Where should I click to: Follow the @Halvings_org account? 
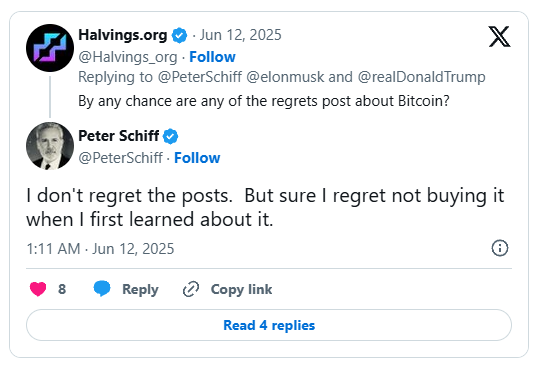212,57
